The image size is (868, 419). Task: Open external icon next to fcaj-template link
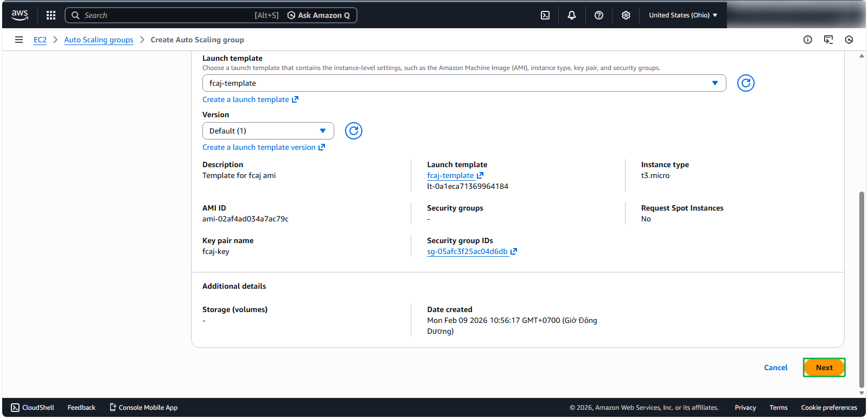pyautogui.click(x=480, y=175)
